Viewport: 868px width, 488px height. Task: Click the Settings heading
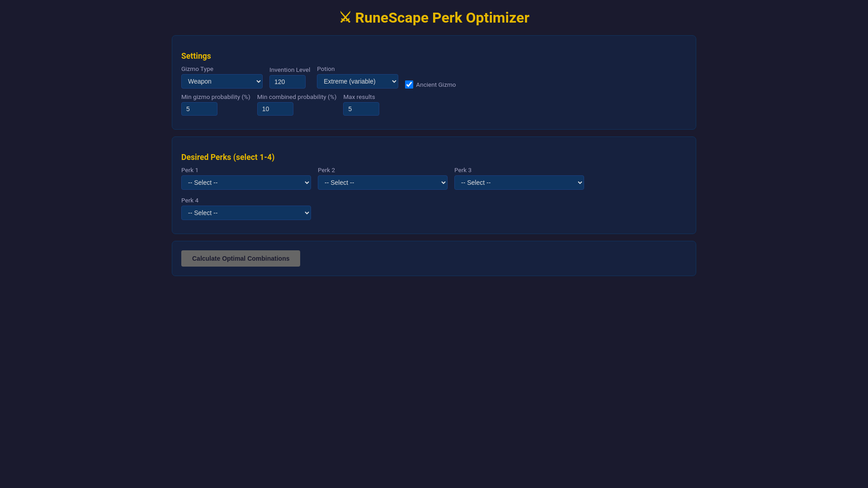(x=196, y=56)
